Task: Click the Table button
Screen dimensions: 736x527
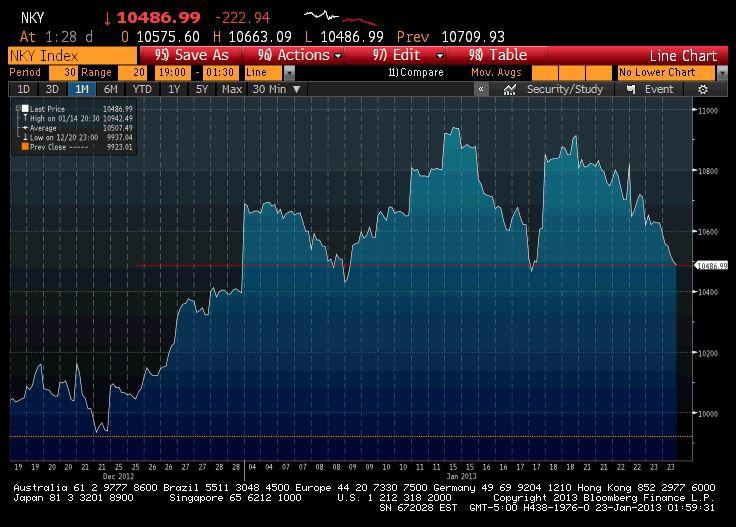Action: click(x=498, y=55)
